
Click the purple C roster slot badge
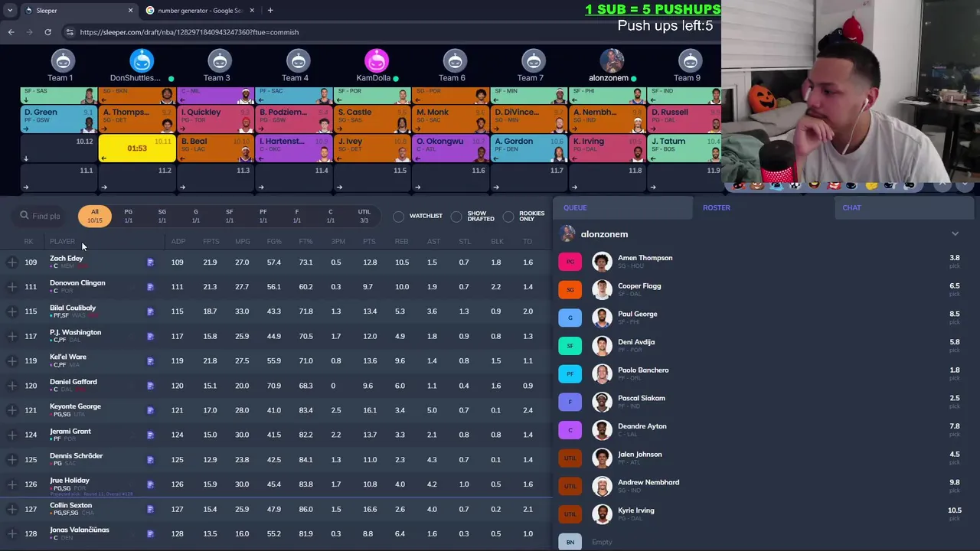pos(570,430)
